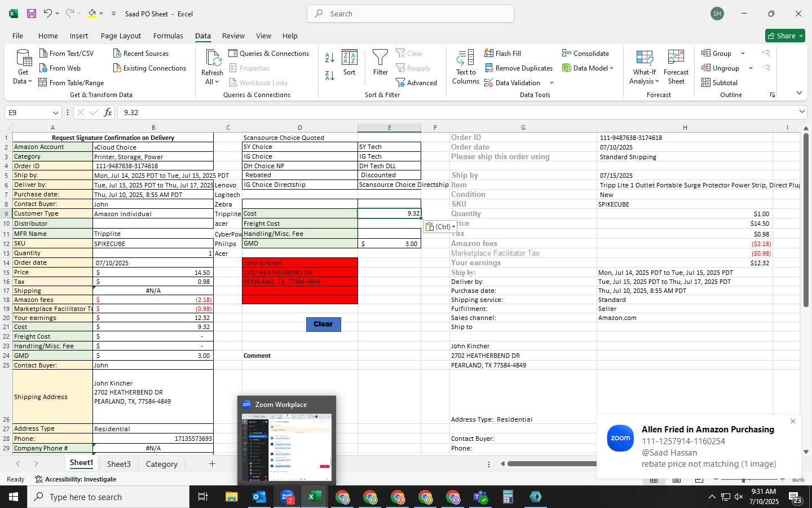Click the horizontal scrollbar thumb

[x=551, y=464]
